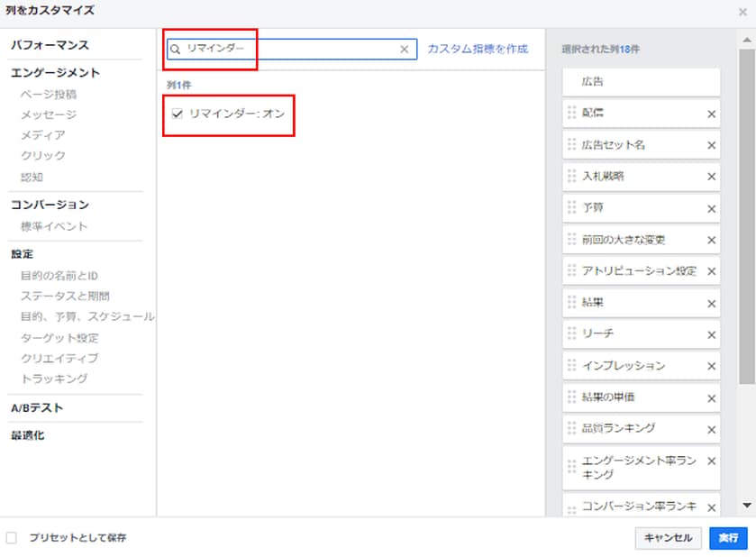Apply changes with the 実行 button
This screenshot has width=756, height=557.
[x=728, y=538]
